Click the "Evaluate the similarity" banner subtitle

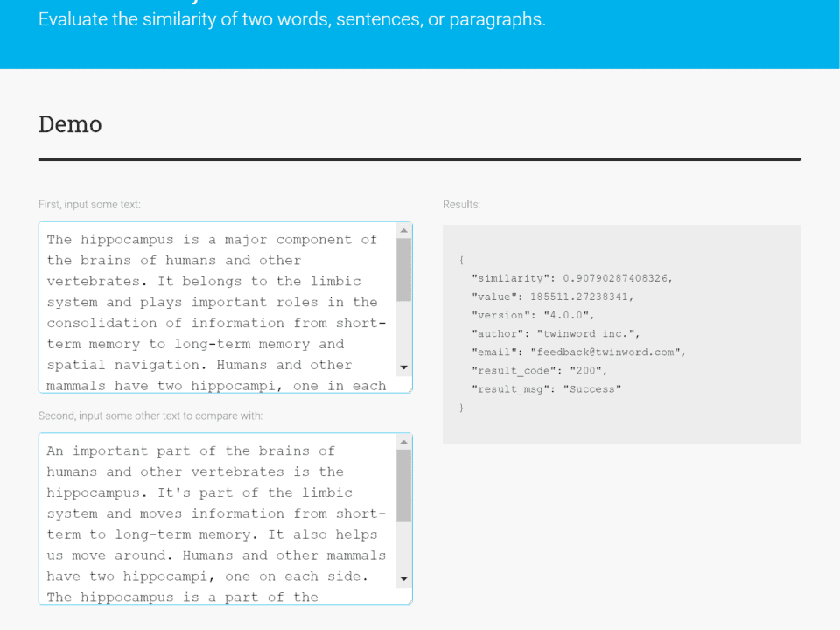pyautogui.click(x=292, y=19)
